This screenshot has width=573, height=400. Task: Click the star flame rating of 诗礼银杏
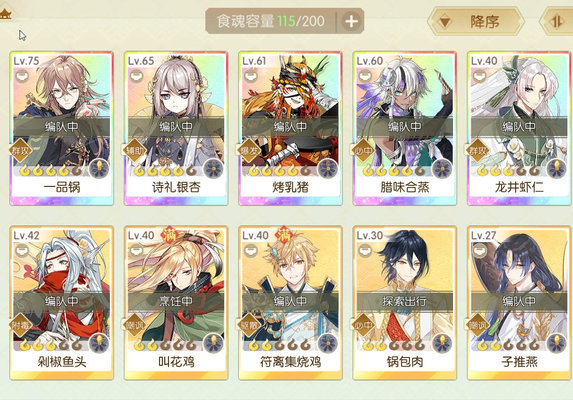[x=165, y=170]
